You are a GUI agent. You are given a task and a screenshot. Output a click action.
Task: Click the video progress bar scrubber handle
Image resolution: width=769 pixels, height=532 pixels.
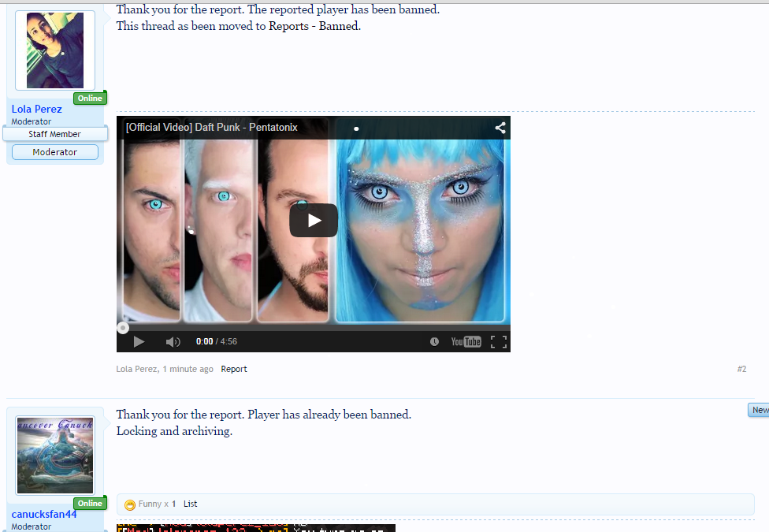(x=123, y=328)
